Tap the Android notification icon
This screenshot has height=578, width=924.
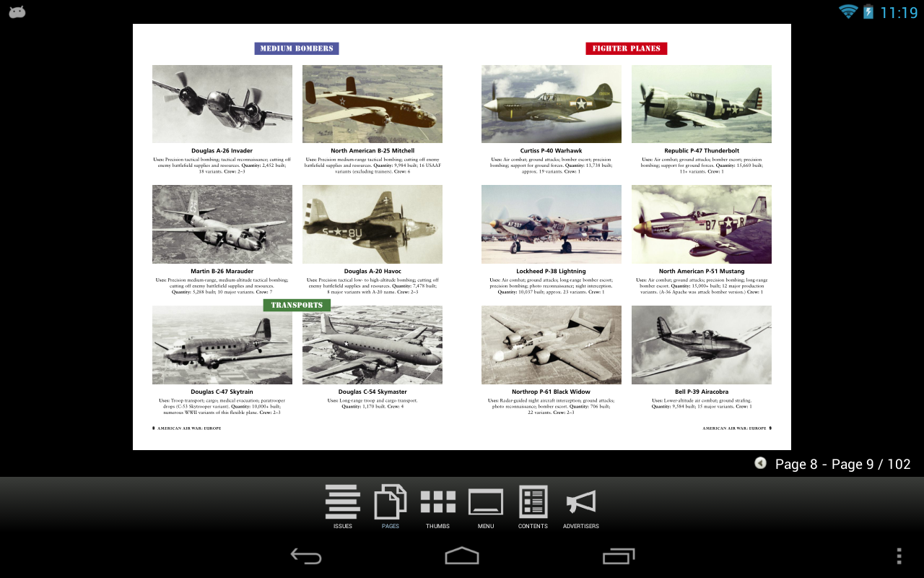(x=17, y=12)
